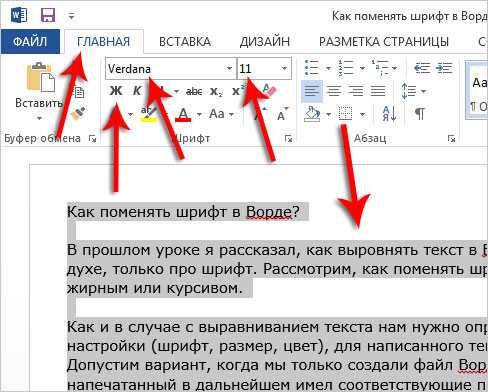The image size is (488, 392).
Task: Expand line spacing dropdown arrow
Action: [x=423, y=91]
